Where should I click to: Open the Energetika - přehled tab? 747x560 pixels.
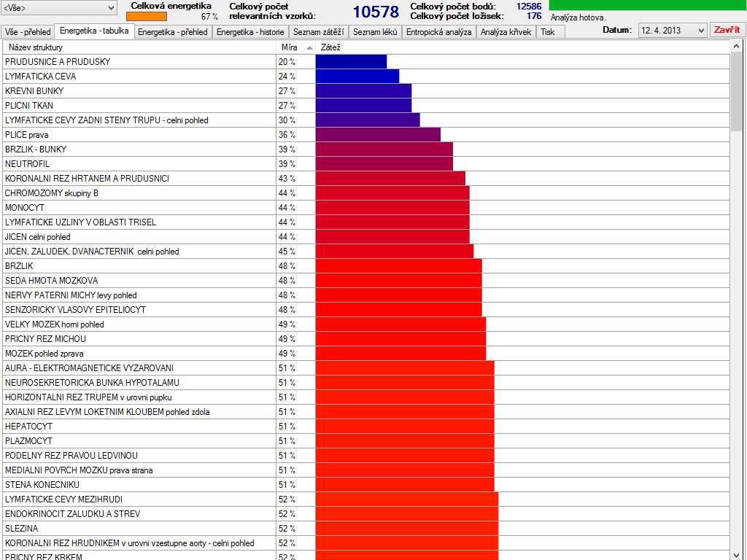pyautogui.click(x=172, y=32)
